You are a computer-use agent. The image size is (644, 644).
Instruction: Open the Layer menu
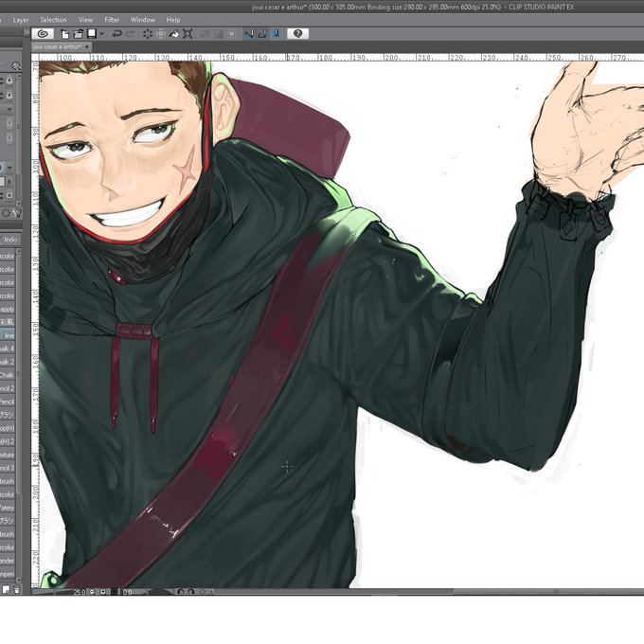(x=21, y=20)
